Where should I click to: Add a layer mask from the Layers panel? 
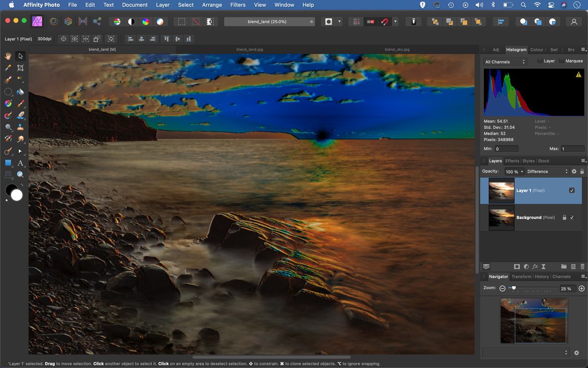(516, 266)
